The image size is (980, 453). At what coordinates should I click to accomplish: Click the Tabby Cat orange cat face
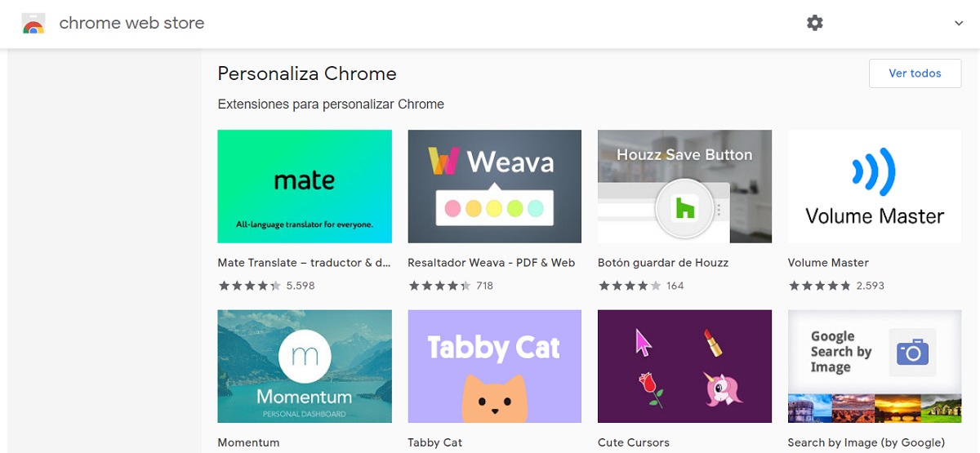(x=494, y=400)
